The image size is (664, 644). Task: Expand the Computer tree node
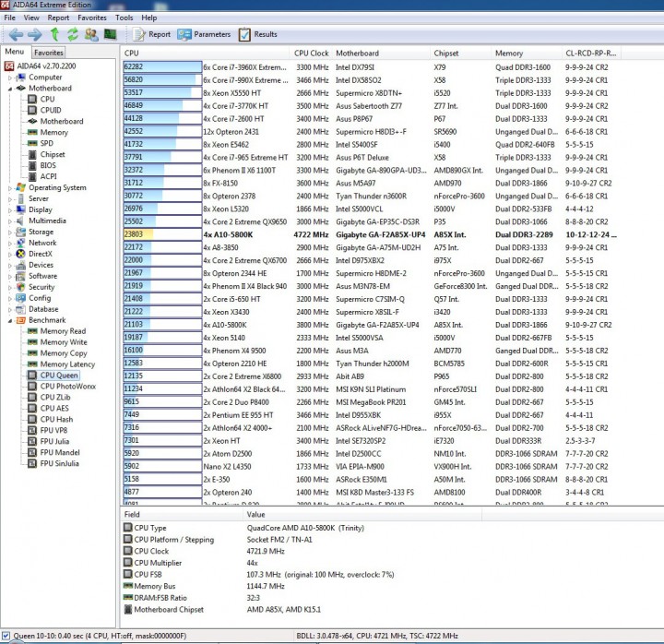coord(10,78)
